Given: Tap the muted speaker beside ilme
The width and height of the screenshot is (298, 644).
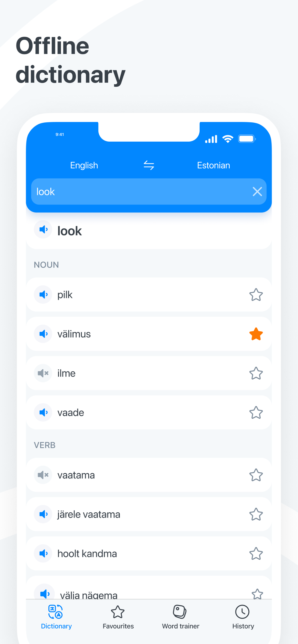Looking at the screenshot, I should pos(43,373).
